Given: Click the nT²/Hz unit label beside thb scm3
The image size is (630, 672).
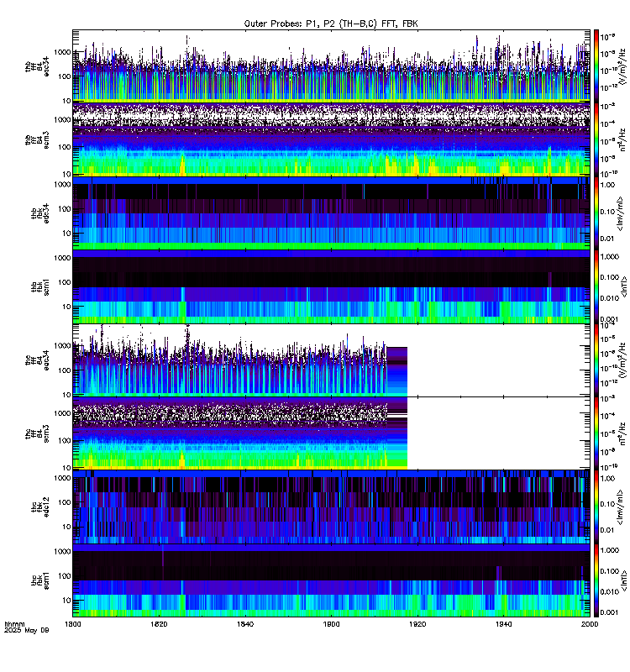Looking at the screenshot, I should click(622, 139).
